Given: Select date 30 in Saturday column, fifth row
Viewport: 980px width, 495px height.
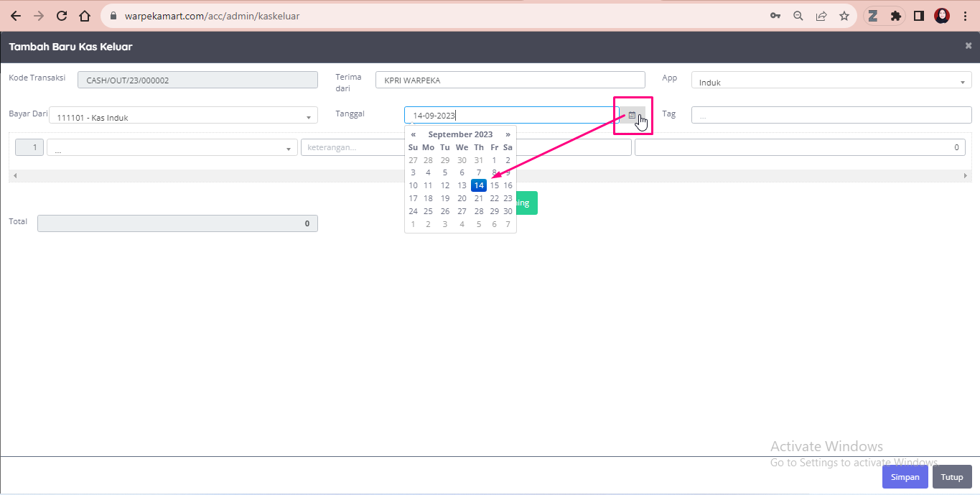Looking at the screenshot, I should point(508,211).
